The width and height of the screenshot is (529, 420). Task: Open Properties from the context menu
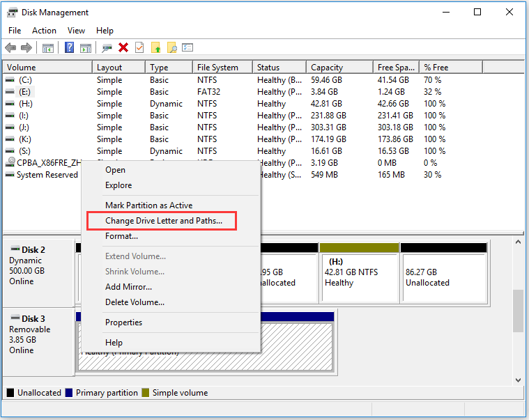(123, 322)
